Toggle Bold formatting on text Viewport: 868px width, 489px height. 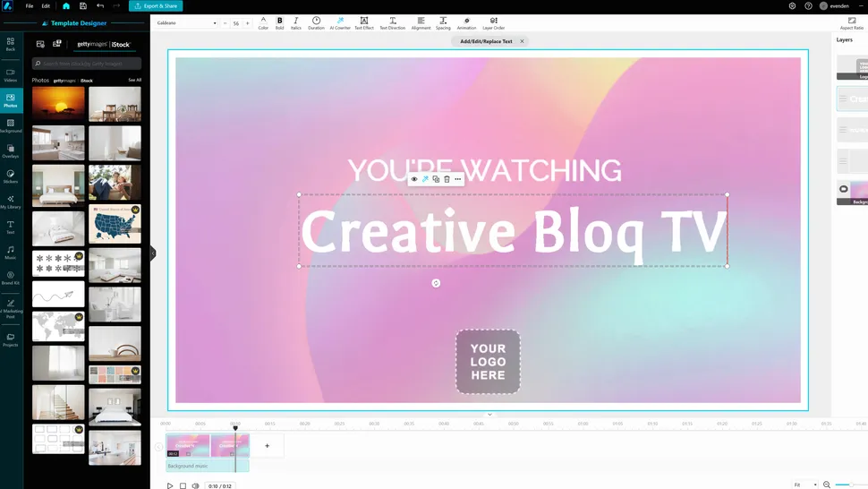(279, 22)
